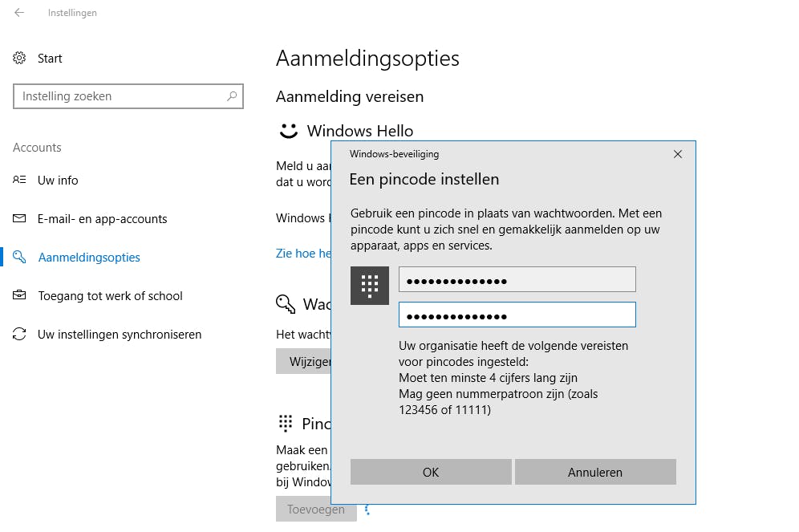Click the sync icon for Uw instellingen synchroniseren
799x532 pixels.
pyautogui.click(x=18, y=334)
